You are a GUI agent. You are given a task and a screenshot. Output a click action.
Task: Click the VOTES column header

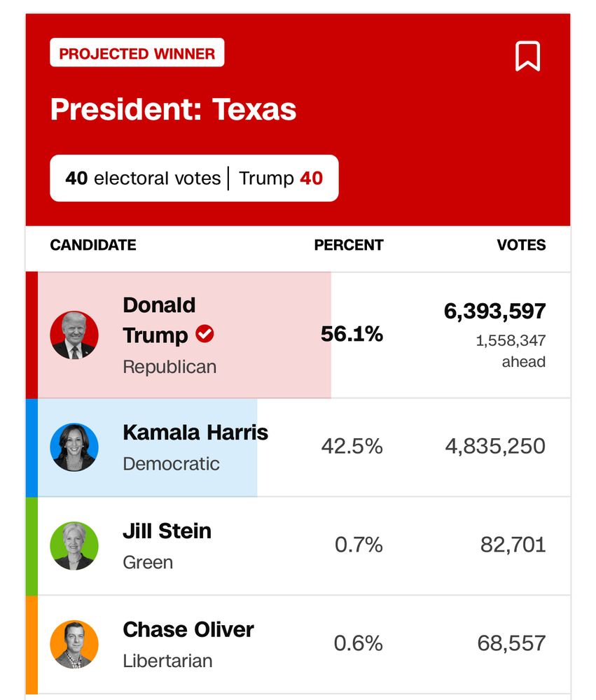coord(521,245)
